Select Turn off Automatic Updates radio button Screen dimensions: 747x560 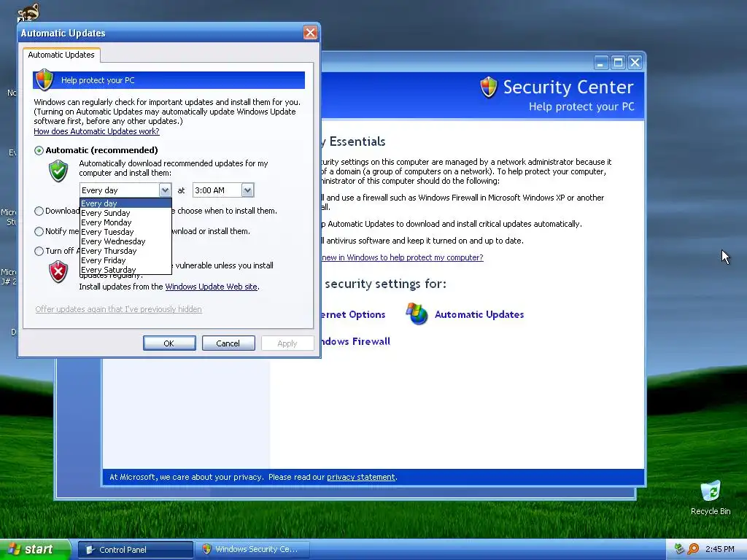pos(39,251)
